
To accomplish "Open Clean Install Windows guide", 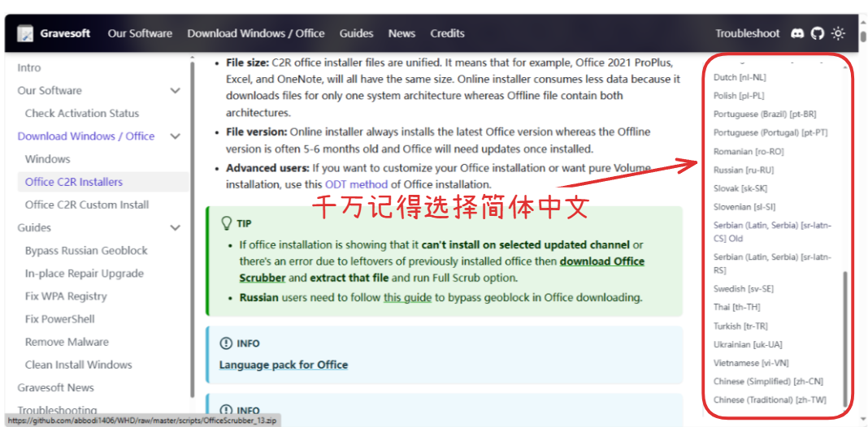I will (x=79, y=365).
